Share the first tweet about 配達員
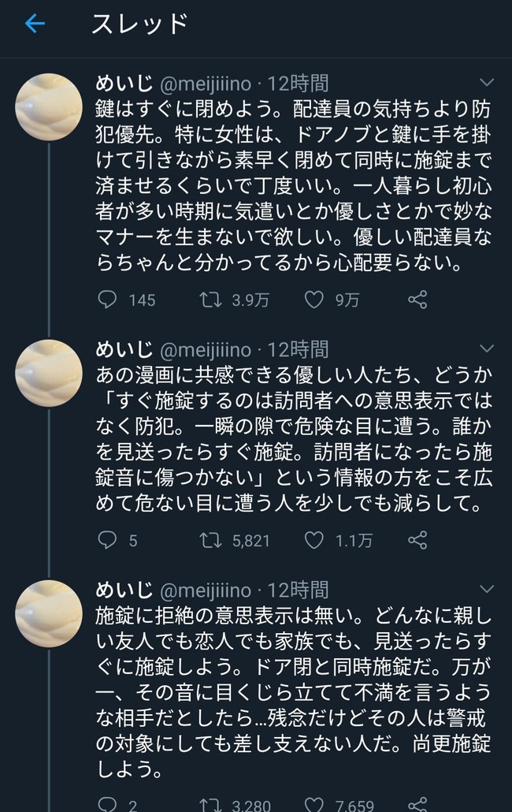 417,300
